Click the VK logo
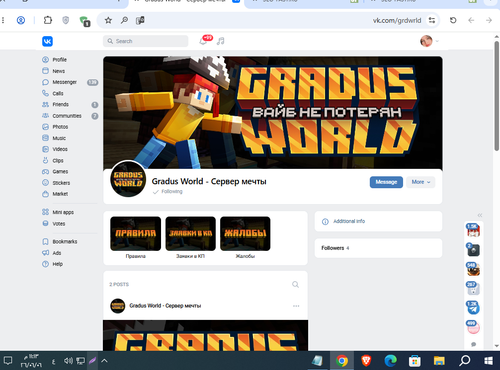 (x=47, y=41)
